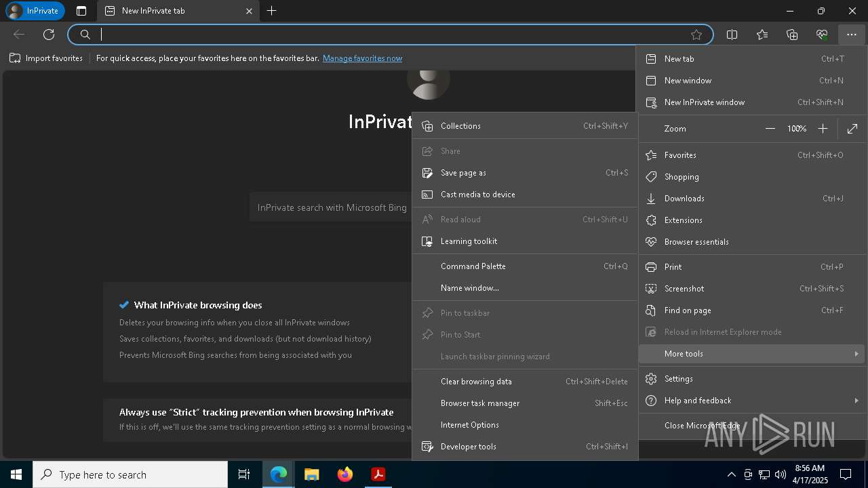This screenshot has width=868, height=488.
Task: Open Windows Start menu
Action: 16,474
